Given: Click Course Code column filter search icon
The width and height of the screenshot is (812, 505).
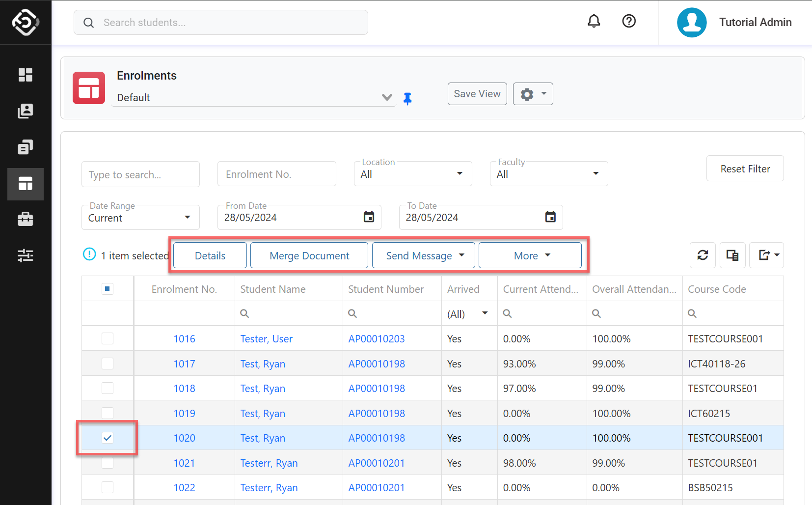Looking at the screenshot, I should pyautogui.click(x=692, y=313).
